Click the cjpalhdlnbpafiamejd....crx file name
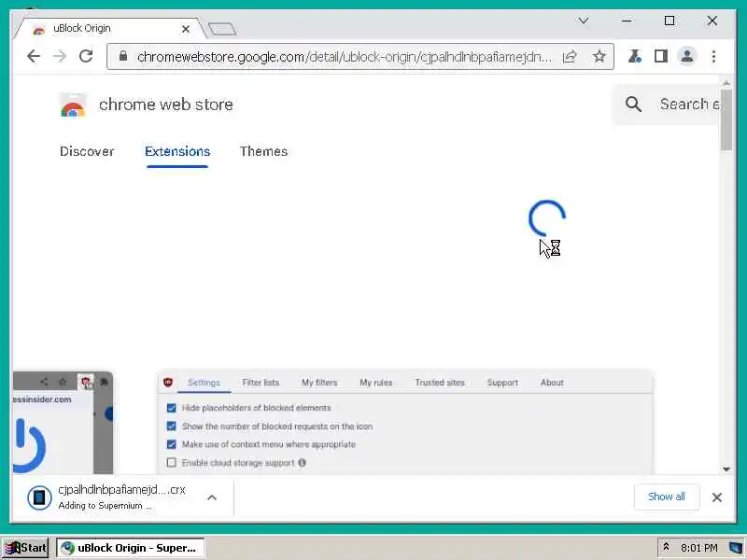 point(121,489)
